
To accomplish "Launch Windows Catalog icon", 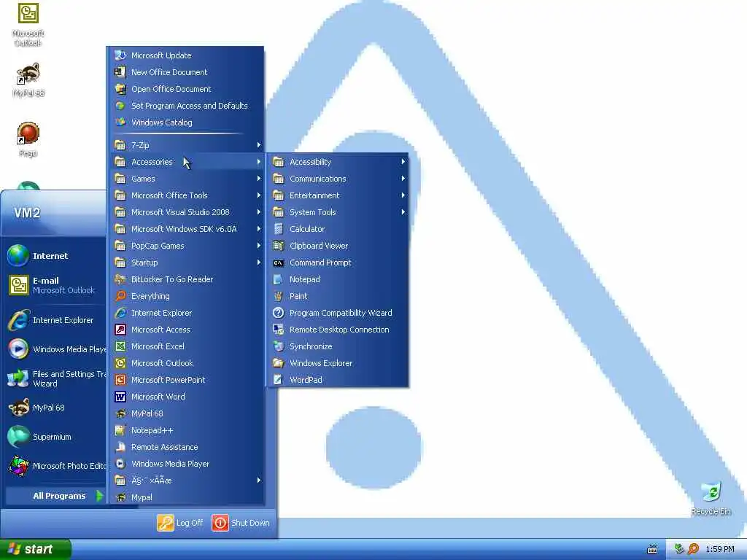I will (x=120, y=122).
